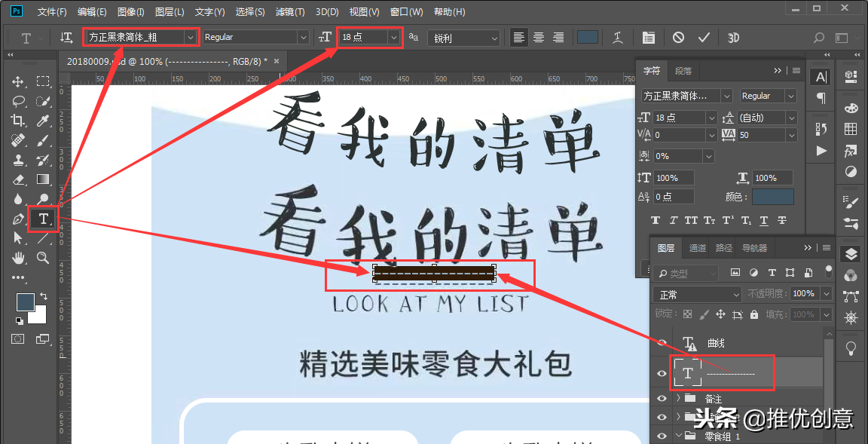This screenshot has width=868, height=444.
Task: Toggle layer filtering switch on or off
Action: pyautogui.click(x=828, y=271)
